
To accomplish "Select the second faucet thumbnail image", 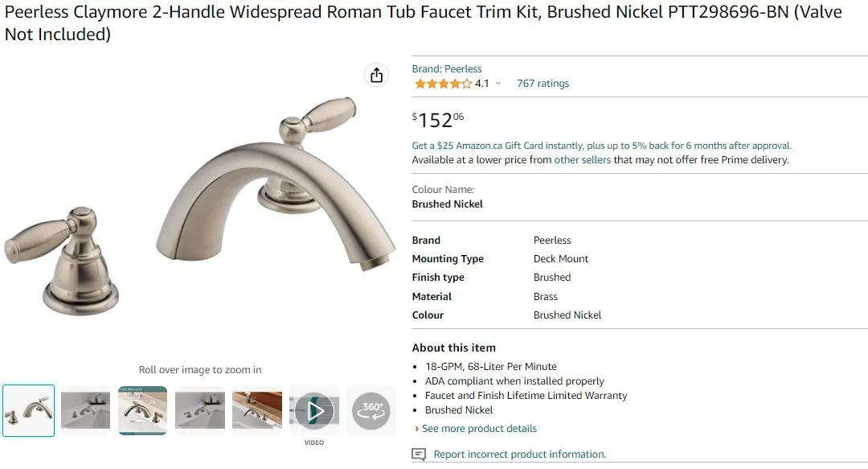I will coord(85,410).
